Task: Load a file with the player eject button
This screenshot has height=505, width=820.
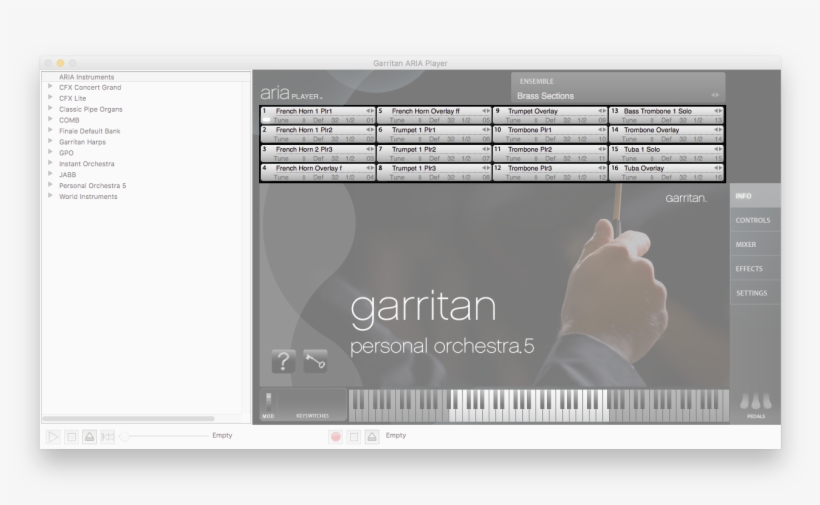Action: [90, 437]
